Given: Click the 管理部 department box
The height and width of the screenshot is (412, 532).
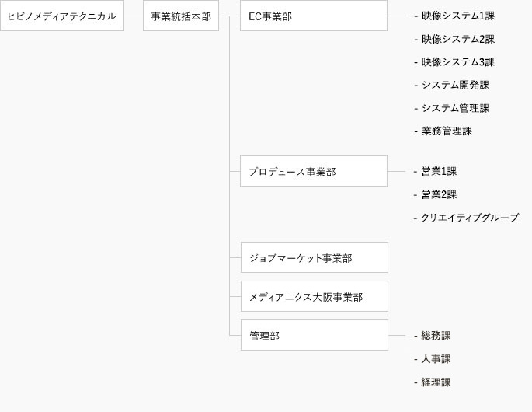Looking at the screenshot, I should (x=315, y=335).
